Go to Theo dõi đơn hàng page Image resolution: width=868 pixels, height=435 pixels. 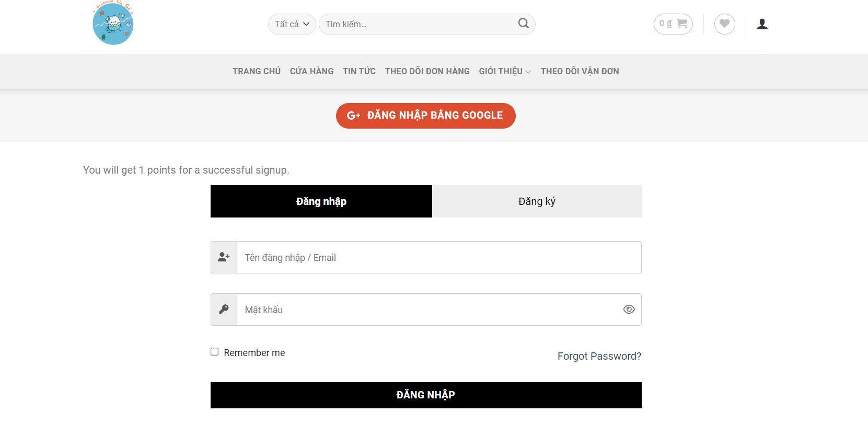427,71
